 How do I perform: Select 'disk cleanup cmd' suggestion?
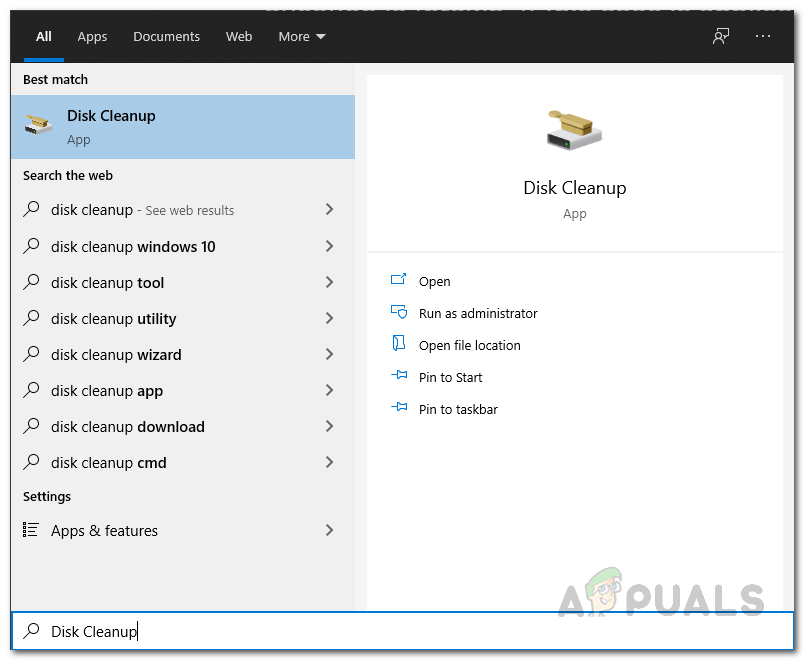tap(183, 462)
